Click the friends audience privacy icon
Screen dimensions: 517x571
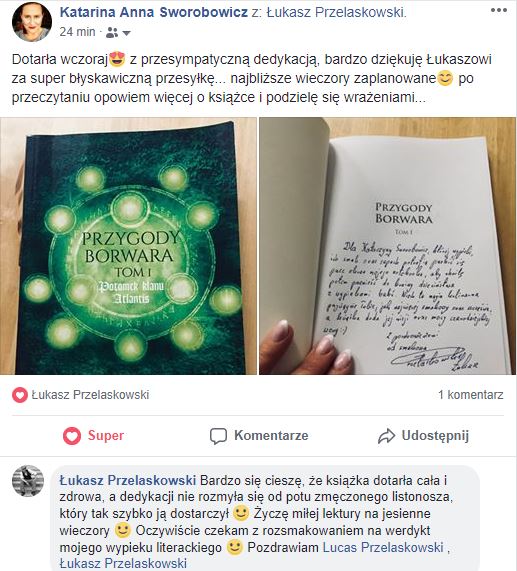point(112,33)
